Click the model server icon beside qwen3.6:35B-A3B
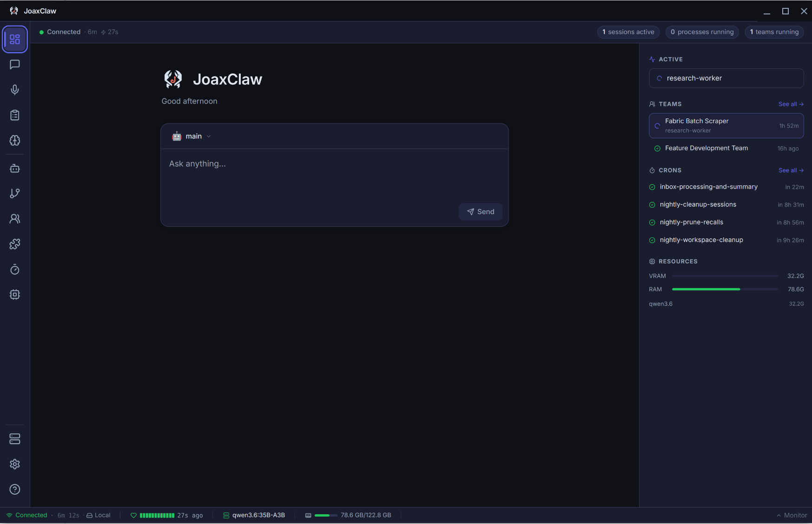This screenshot has height=524, width=812. pyautogui.click(x=226, y=515)
